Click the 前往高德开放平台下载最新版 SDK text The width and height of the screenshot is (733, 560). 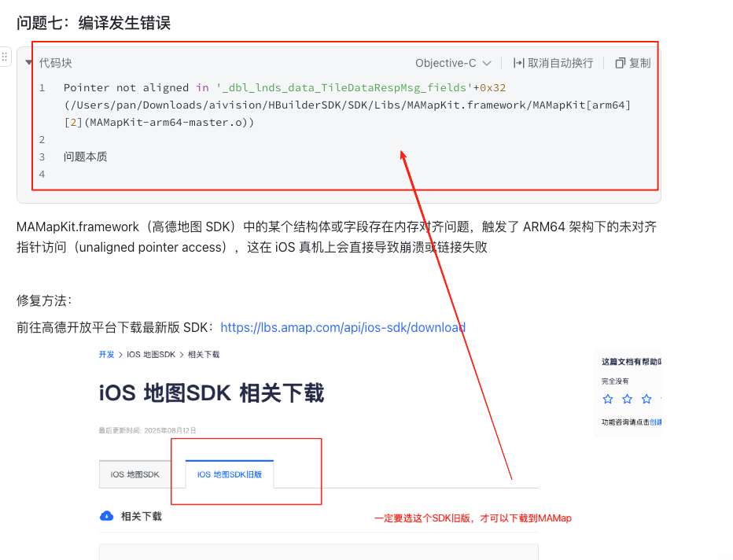click(116, 328)
